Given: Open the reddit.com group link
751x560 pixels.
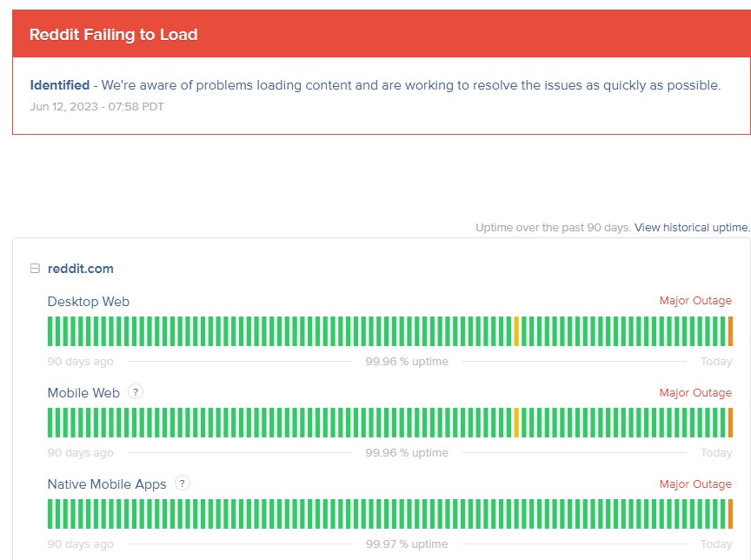Looking at the screenshot, I should pos(81,269).
